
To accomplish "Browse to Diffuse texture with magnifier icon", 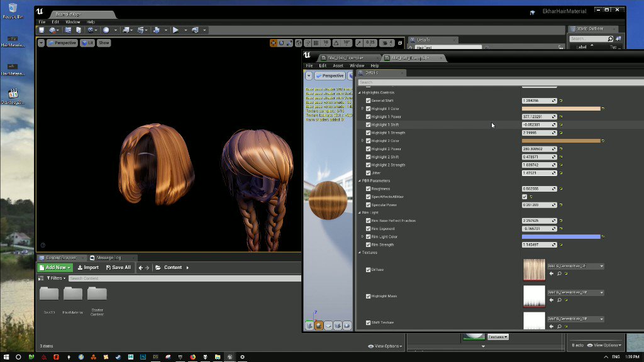I will [559, 274].
